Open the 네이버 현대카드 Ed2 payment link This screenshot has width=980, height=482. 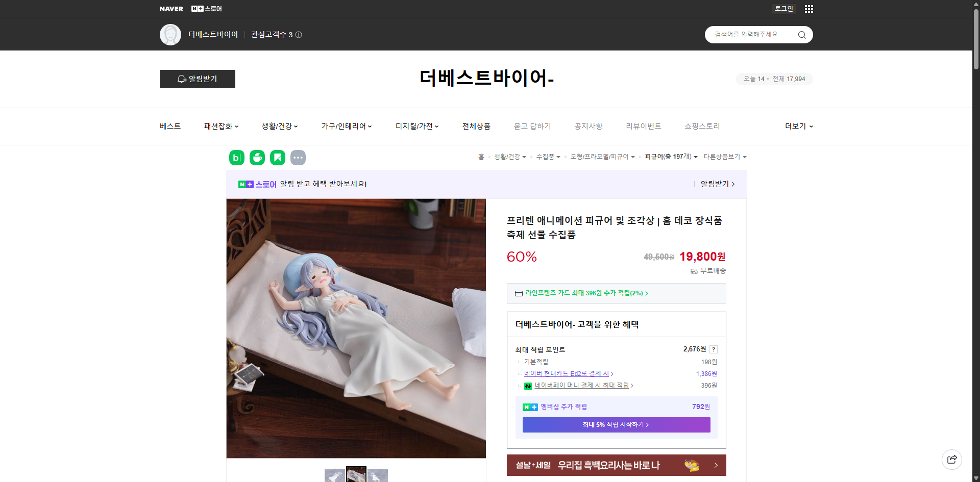tap(568, 373)
